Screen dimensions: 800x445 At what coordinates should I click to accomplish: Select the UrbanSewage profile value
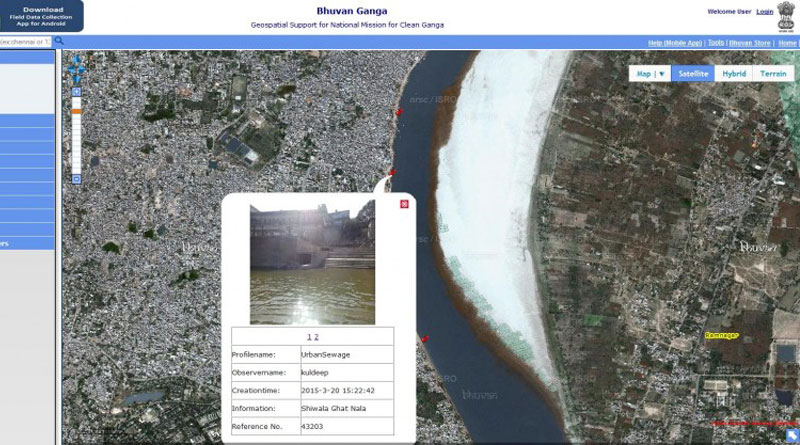pos(326,355)
